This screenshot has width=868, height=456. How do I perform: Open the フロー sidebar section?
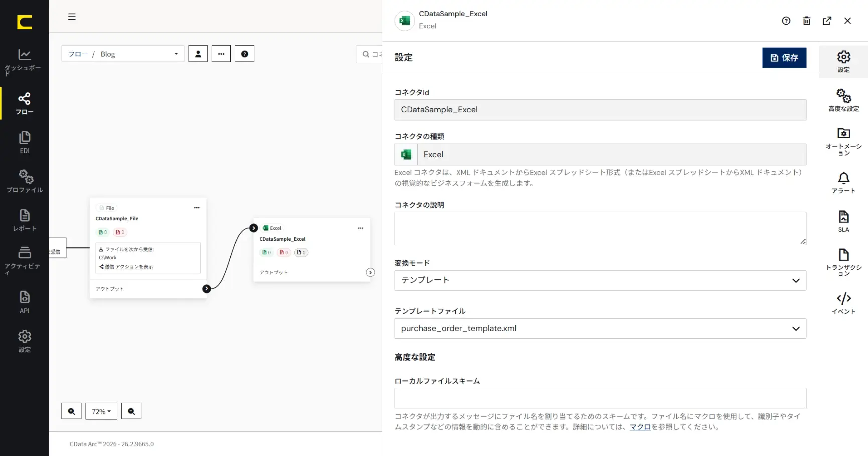[24, 104]
